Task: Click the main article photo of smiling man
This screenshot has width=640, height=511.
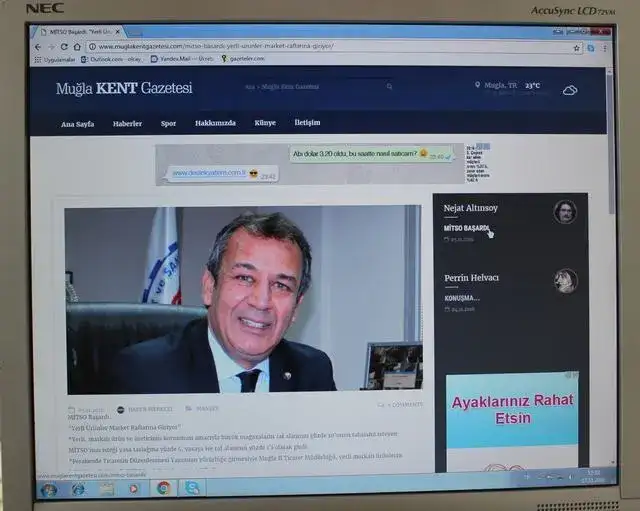Action: [243, 300]
